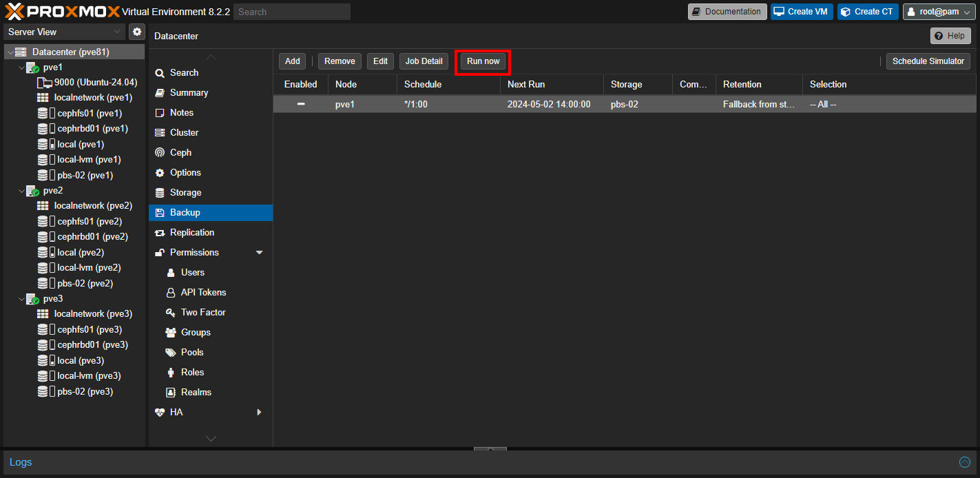
Task: Click the magnifier icon for the Datacenter Search entry
Action: pos(160,73)
